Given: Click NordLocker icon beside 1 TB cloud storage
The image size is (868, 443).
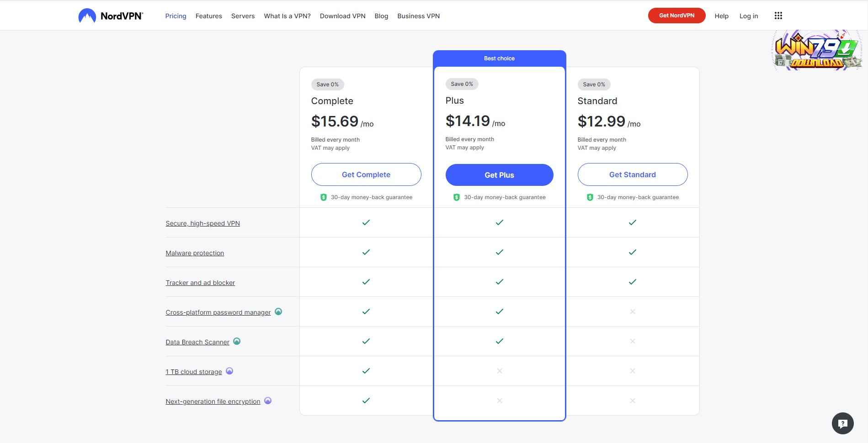Looking at the screenshot, I should 229,371.
